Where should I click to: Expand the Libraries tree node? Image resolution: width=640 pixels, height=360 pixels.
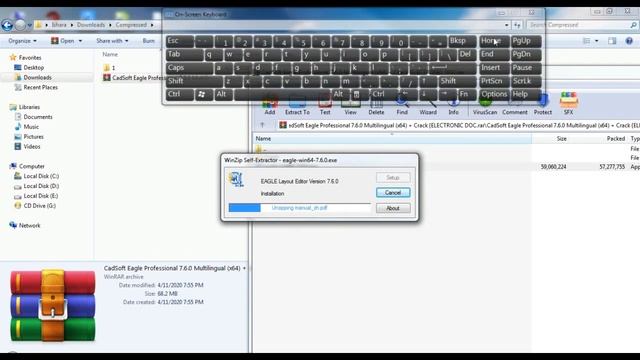[29, 107]
